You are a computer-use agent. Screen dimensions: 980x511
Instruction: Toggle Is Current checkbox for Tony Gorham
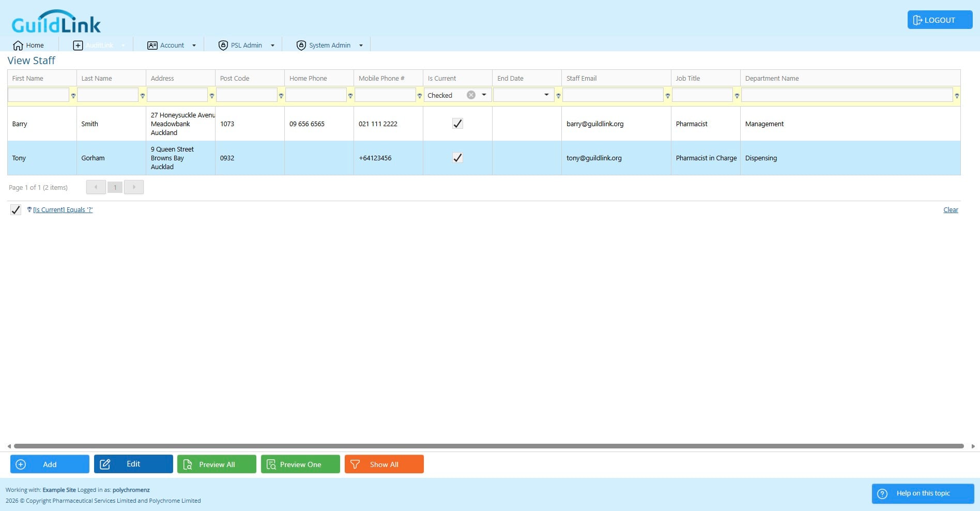click(457, 158)
